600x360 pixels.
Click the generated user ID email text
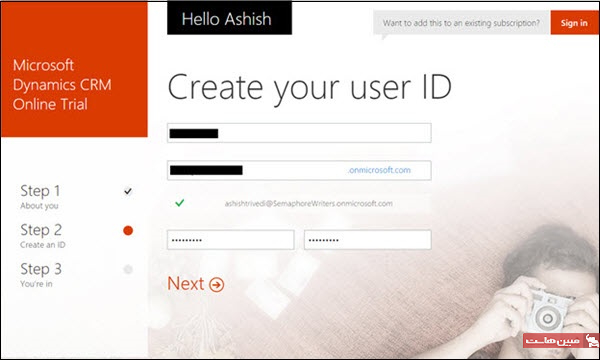pos(308,204)
